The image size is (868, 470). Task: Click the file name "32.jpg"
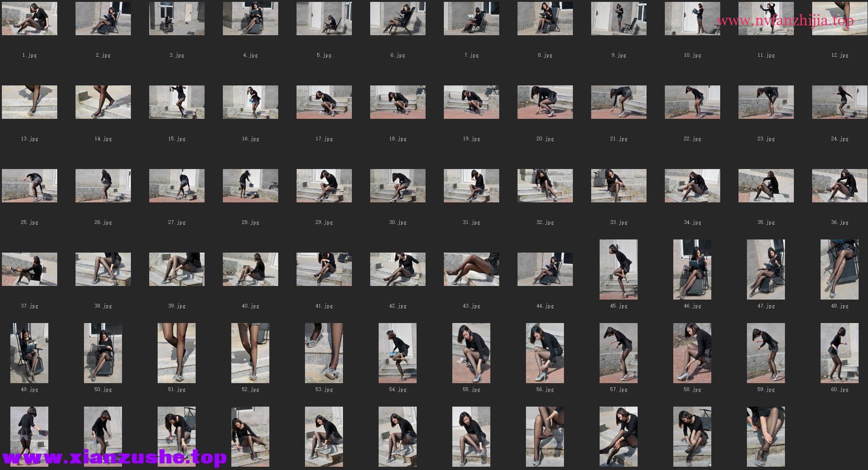[545, 223]
